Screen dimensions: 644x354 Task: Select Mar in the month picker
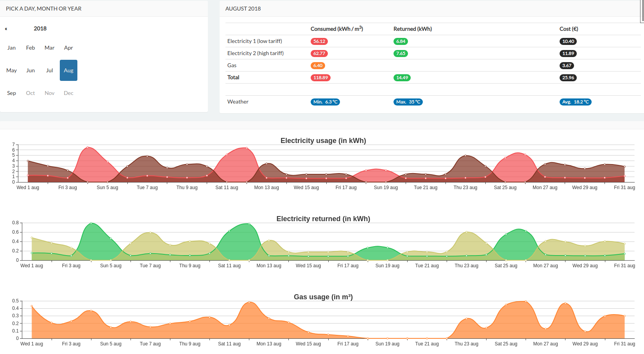coord(50,48)
